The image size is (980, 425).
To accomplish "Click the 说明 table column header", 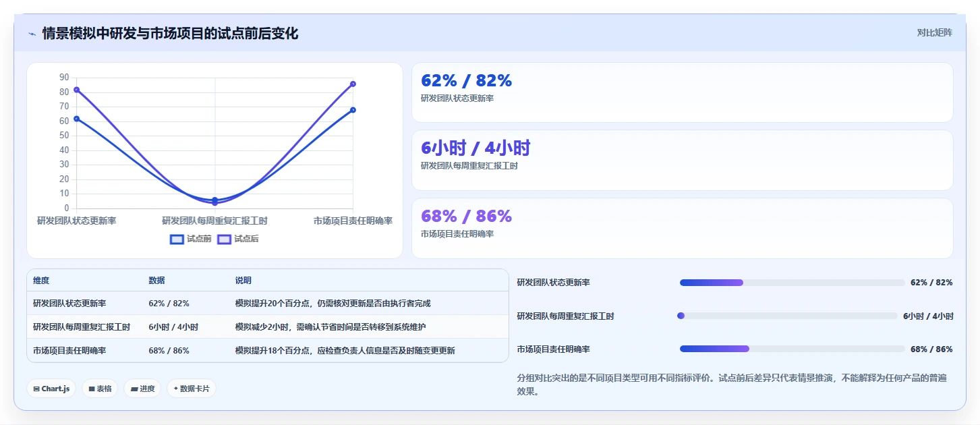I will (x=243, y=281).
